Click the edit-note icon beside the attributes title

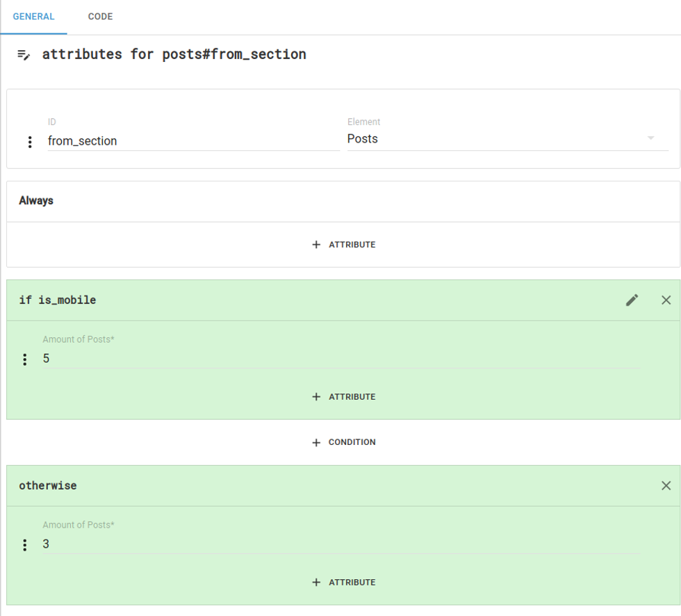coord(24,55)
